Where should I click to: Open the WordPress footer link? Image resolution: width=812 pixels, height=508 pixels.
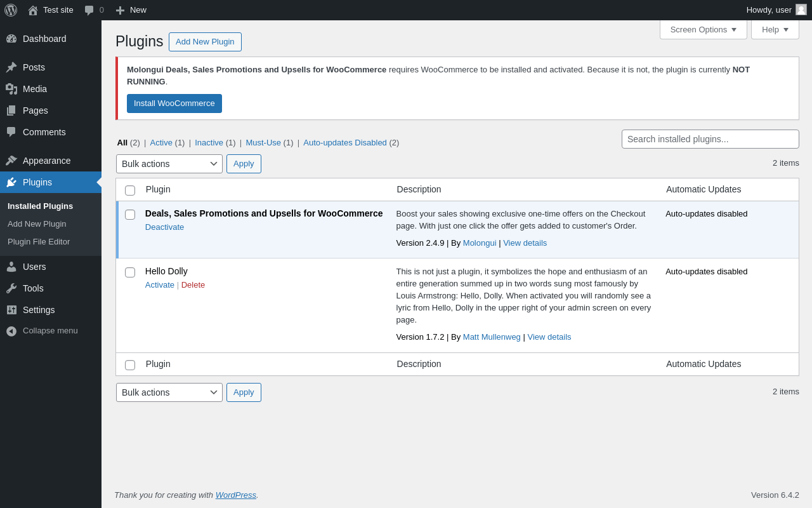tap(236, 495)
